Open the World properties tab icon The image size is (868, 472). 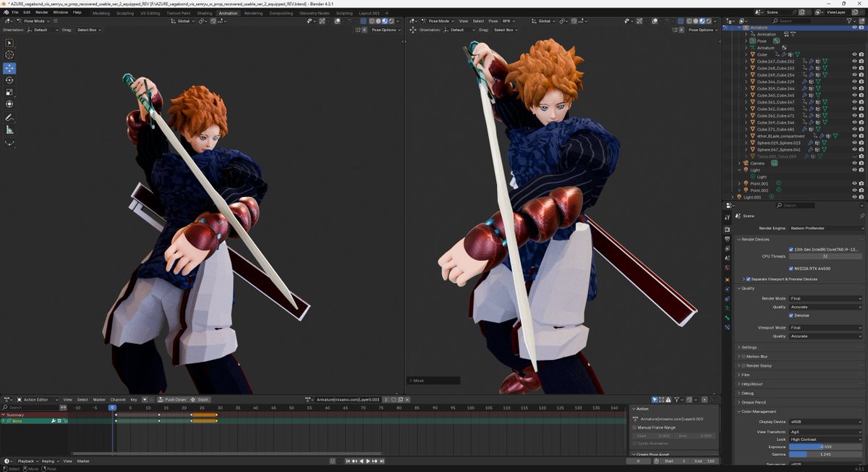coord(727,268)
